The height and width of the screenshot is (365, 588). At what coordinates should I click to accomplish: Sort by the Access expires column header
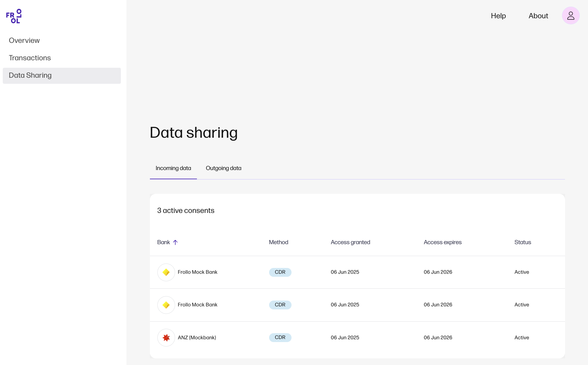443,242
